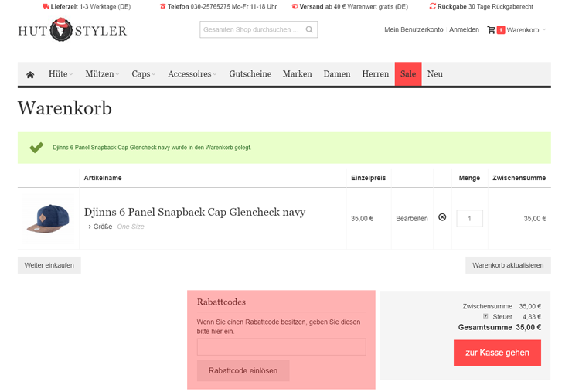Click the Einzelpreis 35,00 € value
The width and height of the screenshot is (572, 392).
[x=362, y=219]
